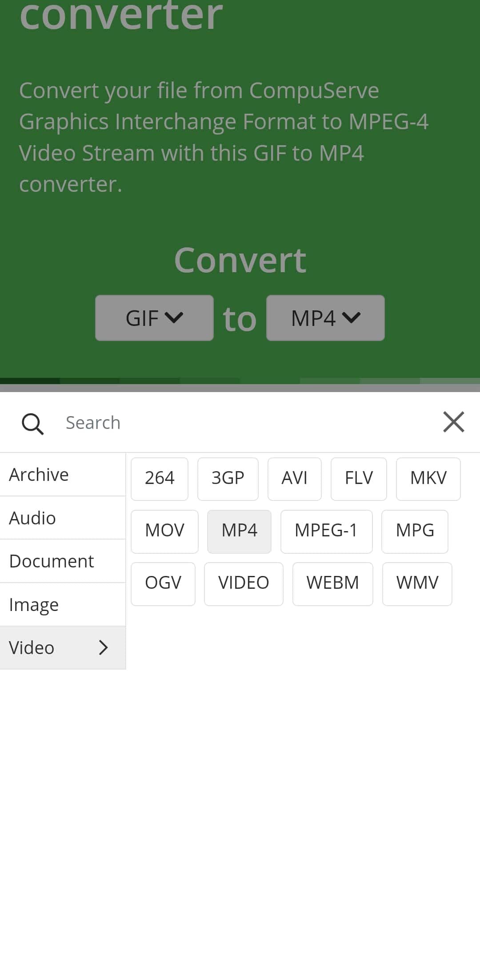Switch to the Audio category
Viewport: 480px width, 980px height.
[x=62, y=518]
